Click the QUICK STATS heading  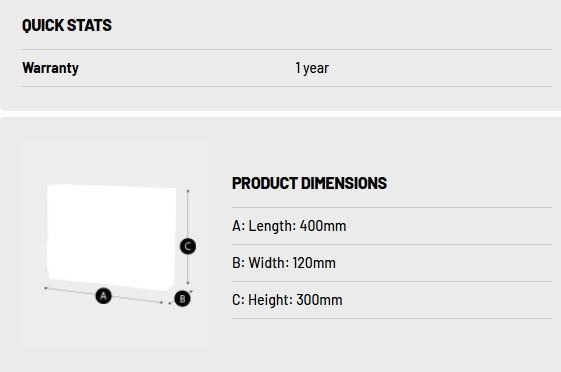[x=67, y=25]
